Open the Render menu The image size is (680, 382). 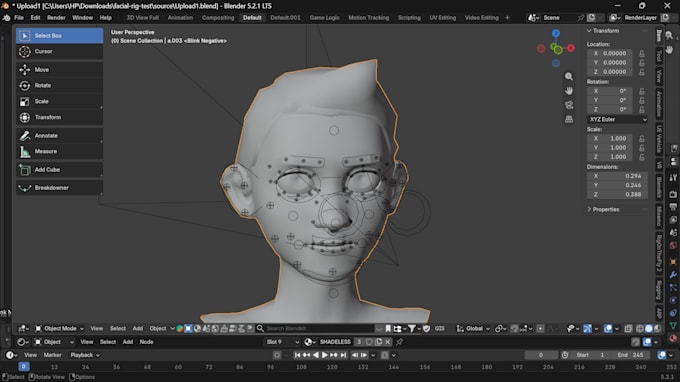coord(56,18)
